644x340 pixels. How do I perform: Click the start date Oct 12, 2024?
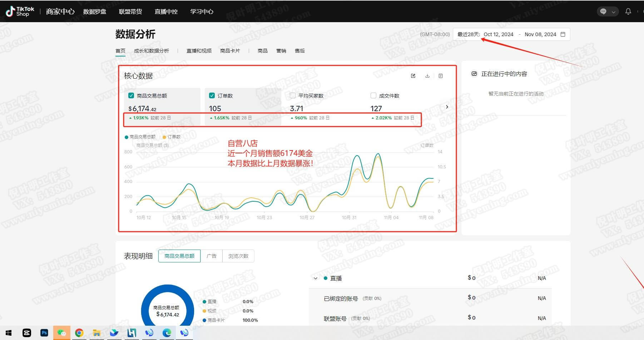click(x=499, y=34)
